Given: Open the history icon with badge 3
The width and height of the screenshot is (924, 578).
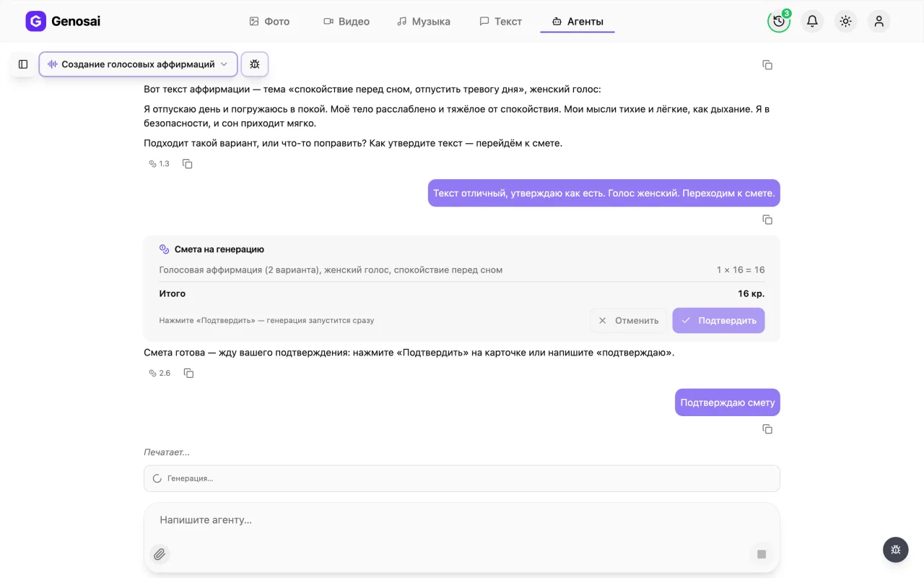Looking at the screenshot, I should coord(779,21).
